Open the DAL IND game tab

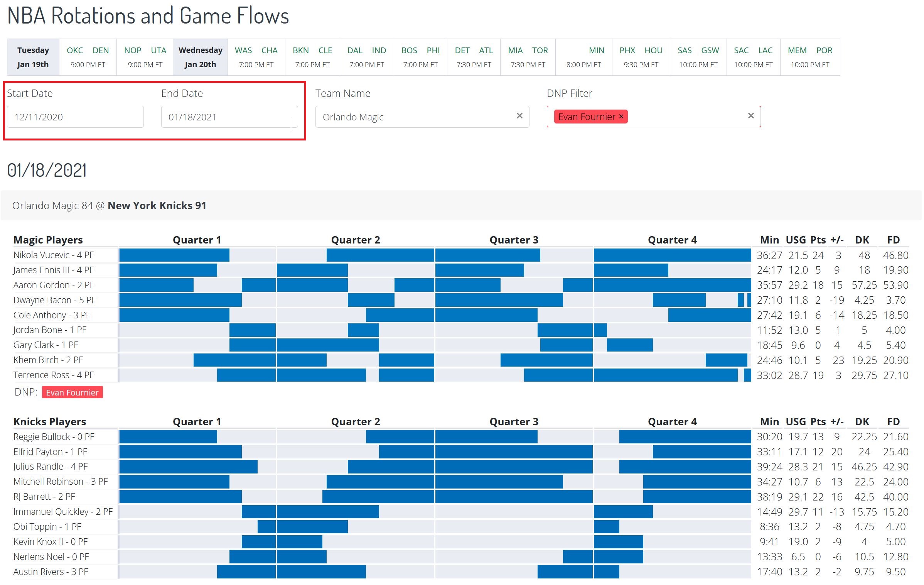click(367, 57)
